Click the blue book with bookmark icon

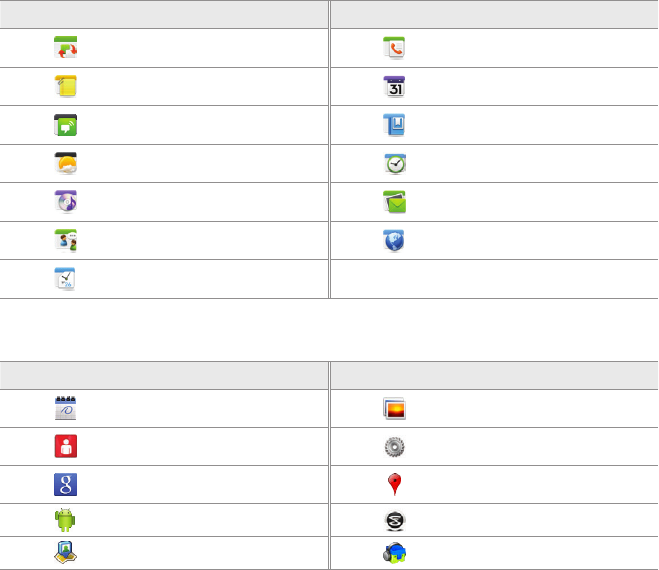click(395, 125)
